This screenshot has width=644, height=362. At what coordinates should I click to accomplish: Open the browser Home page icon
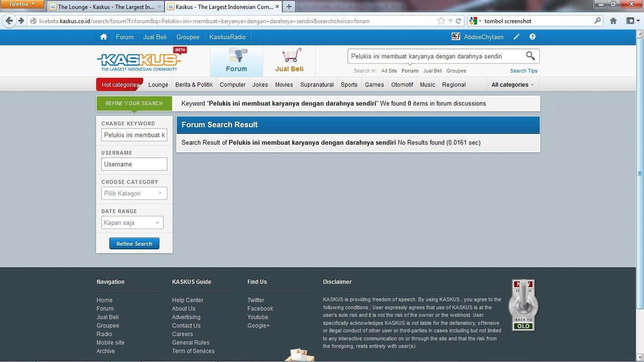click(613, 21)
